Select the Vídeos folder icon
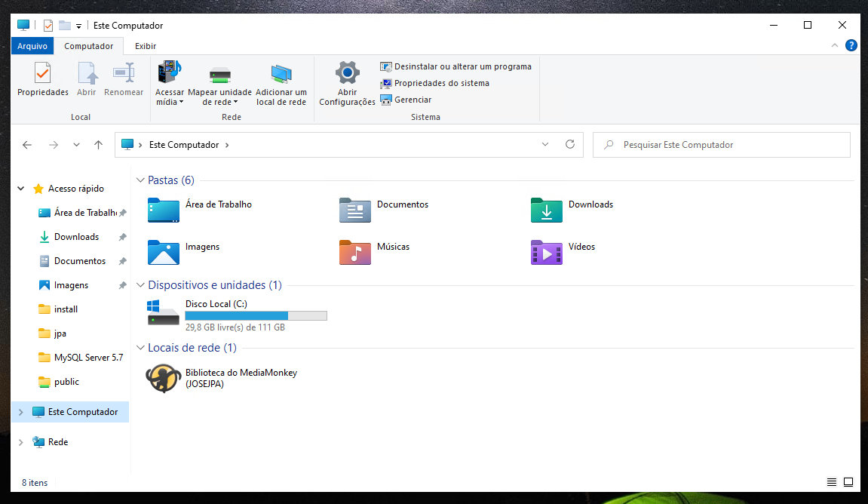868x504 pixels. pyautogui.click(x=547, y=253)
